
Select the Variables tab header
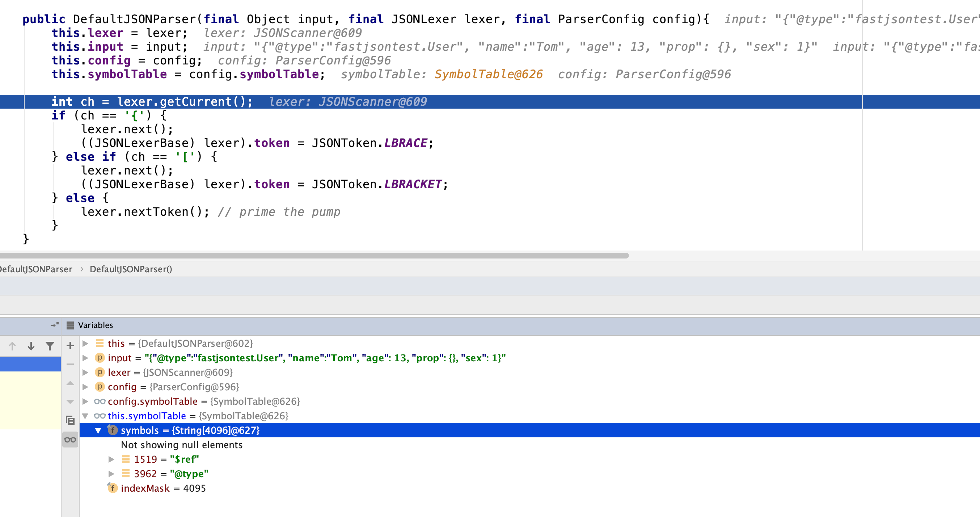pyautogui.click(x=95, y=325)
